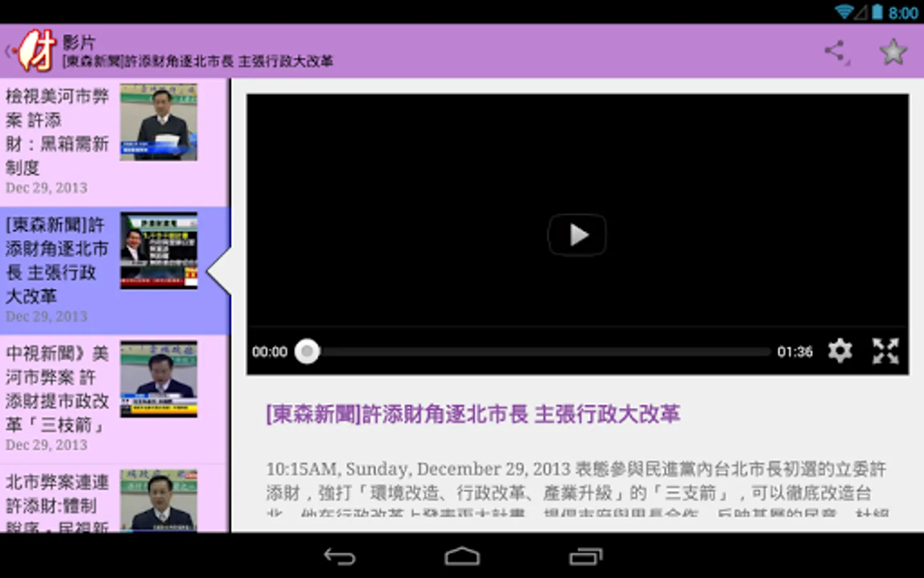Enter fullscreen video mode
Screen dimensions: 924x578
pos(886,351)
